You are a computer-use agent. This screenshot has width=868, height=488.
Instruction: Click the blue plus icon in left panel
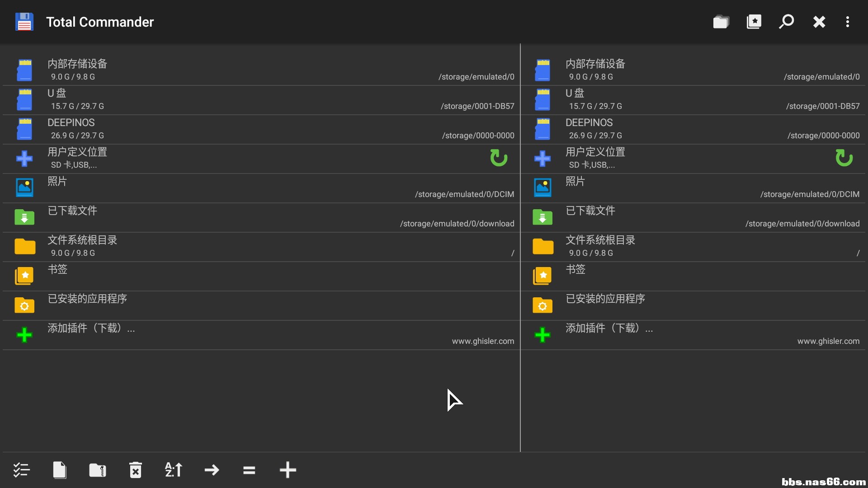click(x=24, y=159)
